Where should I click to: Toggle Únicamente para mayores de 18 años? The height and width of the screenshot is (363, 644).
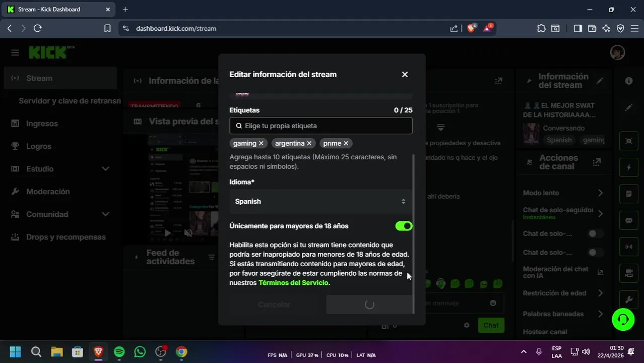pyautogui.click(x=404, y=226)
